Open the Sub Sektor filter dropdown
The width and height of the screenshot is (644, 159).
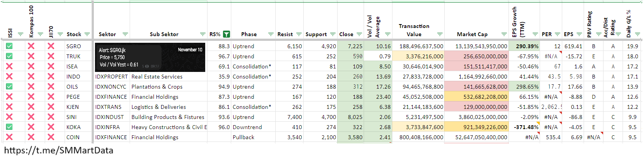pyautogui.click(x=202, y=35)
